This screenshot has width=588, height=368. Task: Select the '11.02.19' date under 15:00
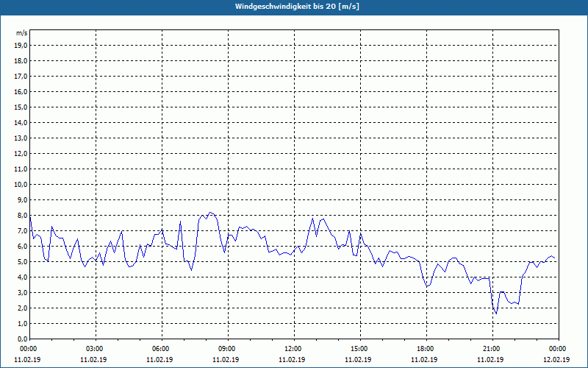pos(359,359)
